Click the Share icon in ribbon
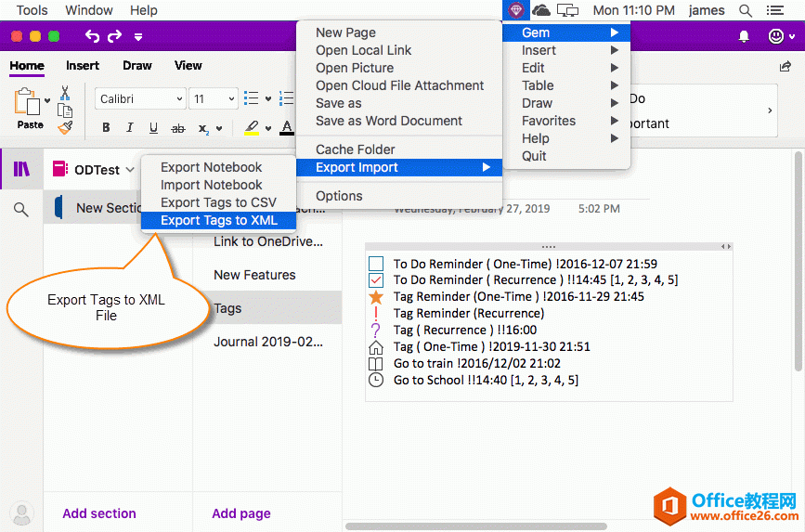 [x=785, y=66]
